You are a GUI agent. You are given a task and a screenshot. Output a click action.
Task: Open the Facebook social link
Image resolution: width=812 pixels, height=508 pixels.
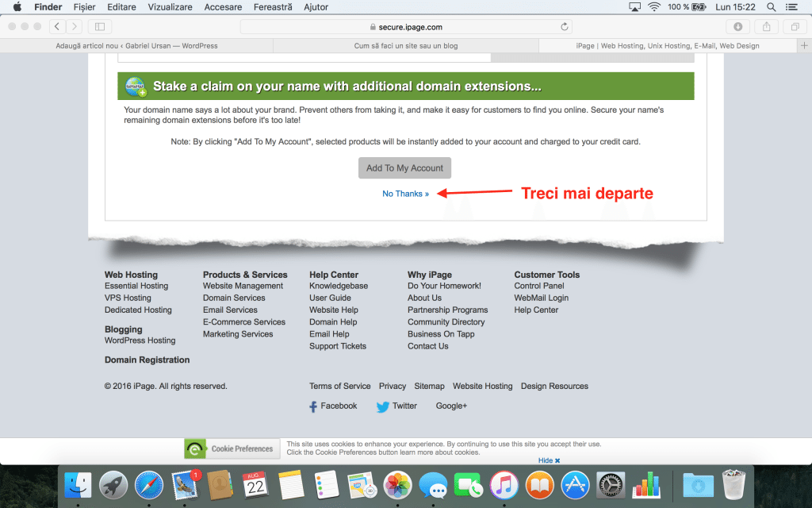(333, 406)
